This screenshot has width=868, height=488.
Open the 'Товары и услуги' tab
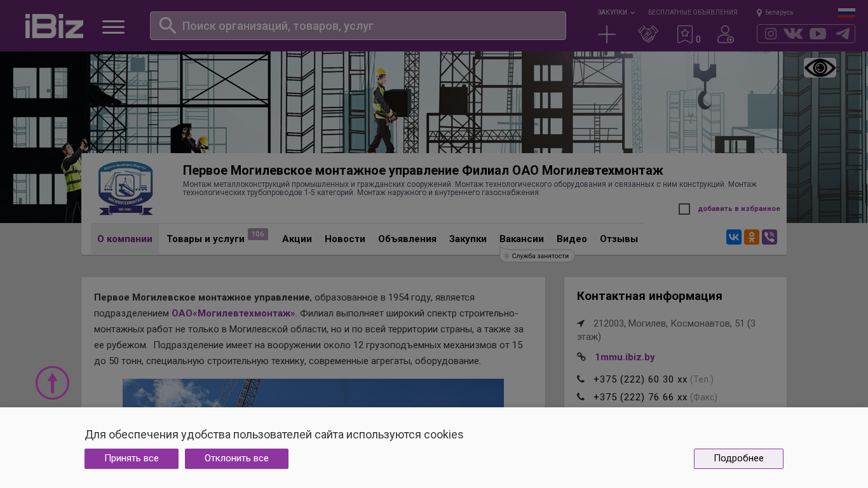[205, 239]
